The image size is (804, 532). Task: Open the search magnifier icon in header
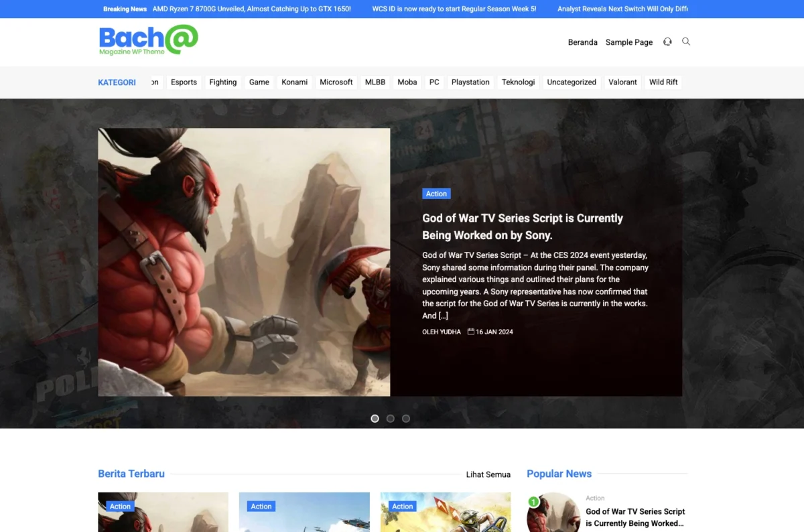[x=686, y=42]
